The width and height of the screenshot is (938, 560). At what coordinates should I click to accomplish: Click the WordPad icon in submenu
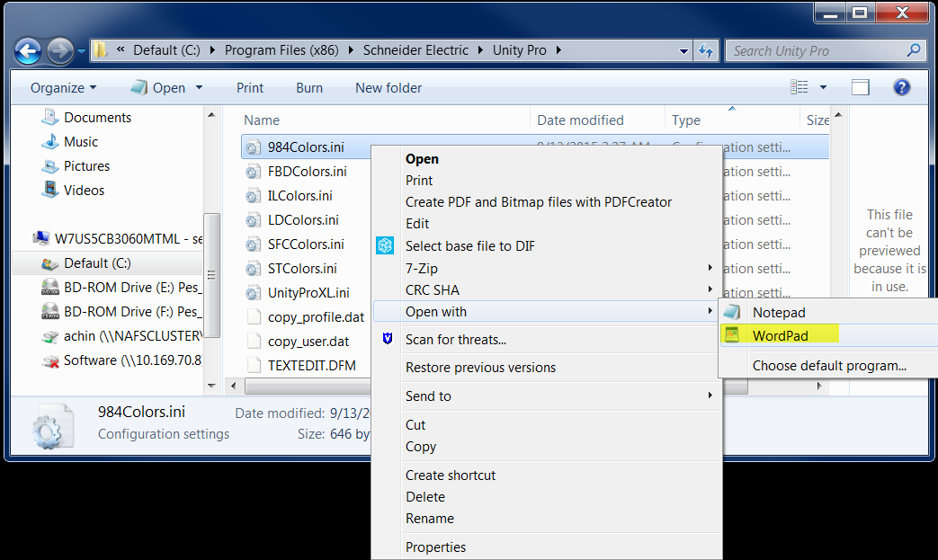click(x=732, y=335)
